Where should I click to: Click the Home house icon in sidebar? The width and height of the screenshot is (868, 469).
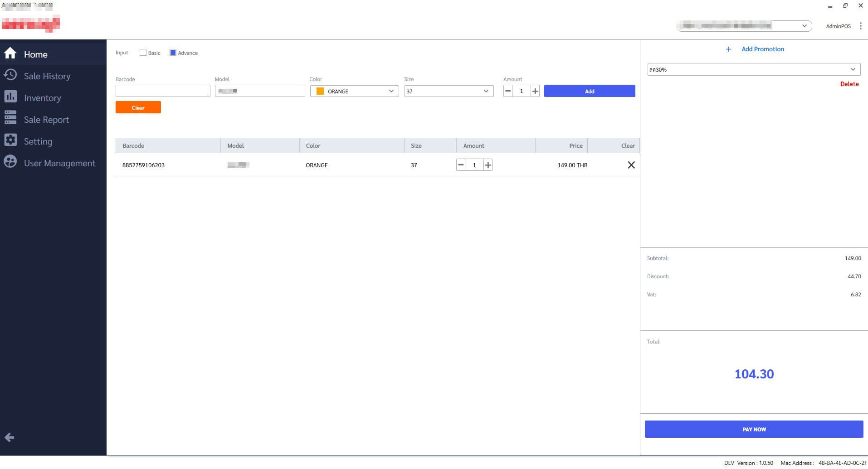(10, 53)
